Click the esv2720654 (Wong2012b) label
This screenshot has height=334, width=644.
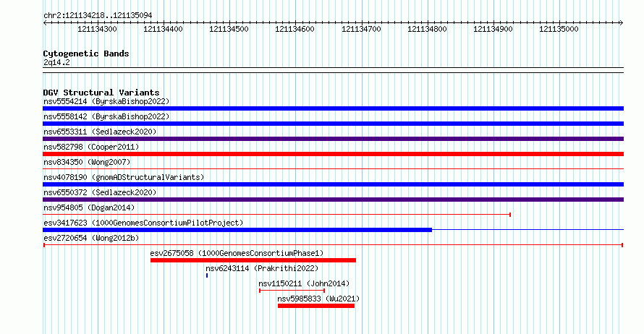pos(91,238)
